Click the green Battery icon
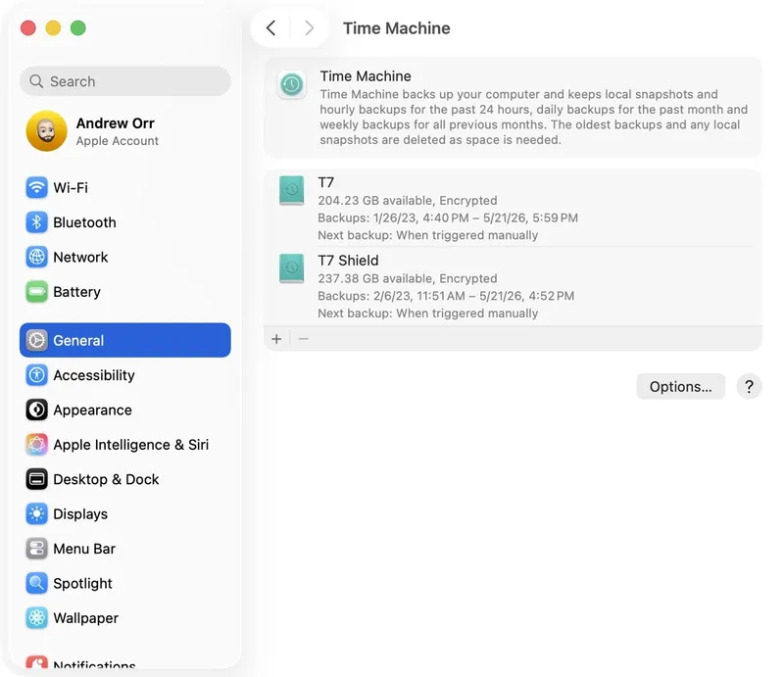784x677 pixels. (x=36, y=292)
